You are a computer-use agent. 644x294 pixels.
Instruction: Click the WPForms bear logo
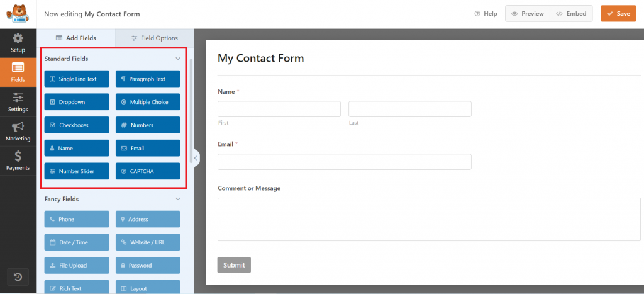(18, 13)
